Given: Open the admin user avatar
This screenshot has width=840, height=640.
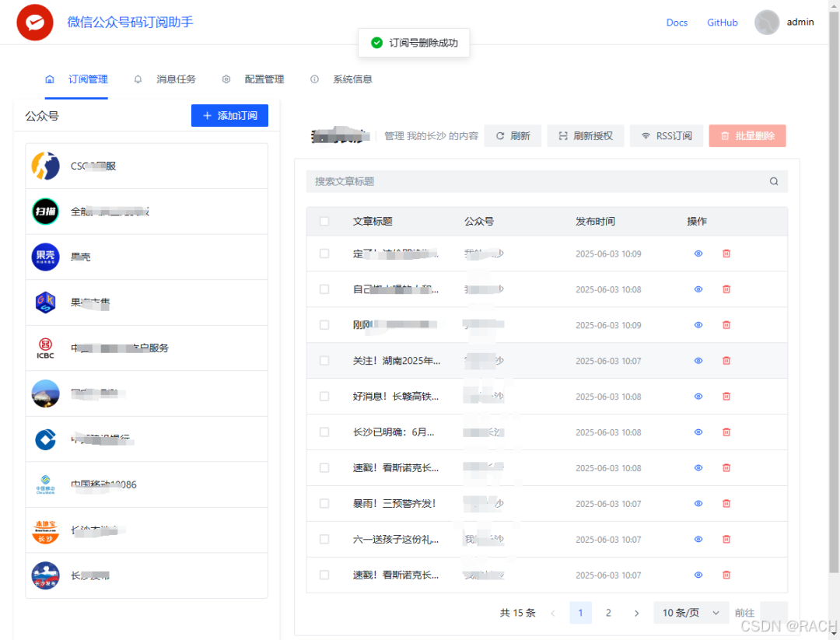Looking at the screenshot, I should pos(767,23).
